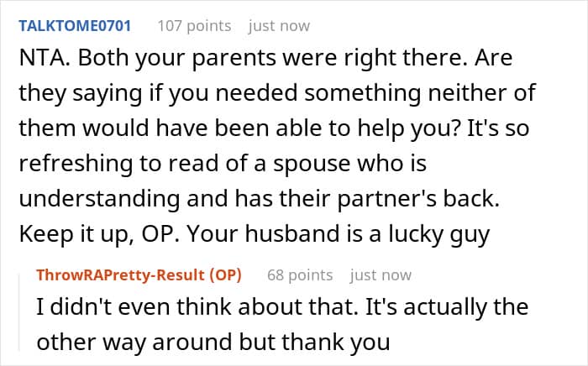Click the line starting 'they saying if you'

click(277, 93)
